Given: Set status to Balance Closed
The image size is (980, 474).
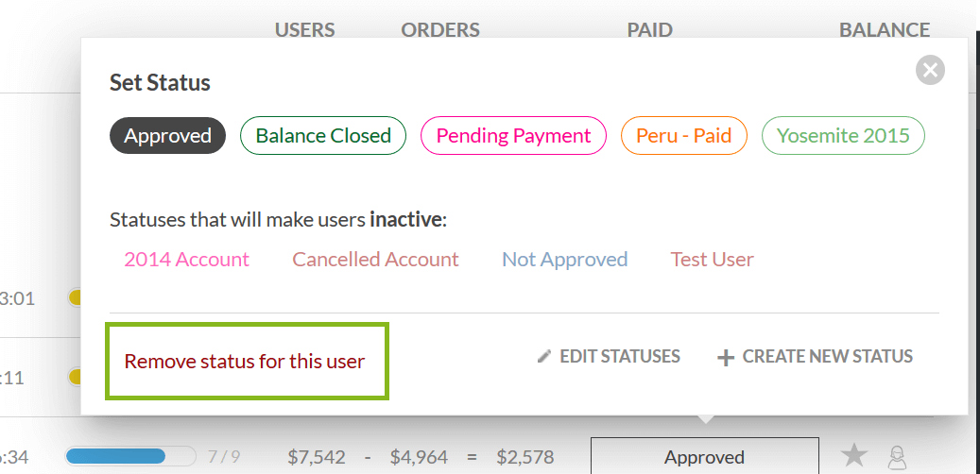Looking at the screenshot, I should [323, 136].
